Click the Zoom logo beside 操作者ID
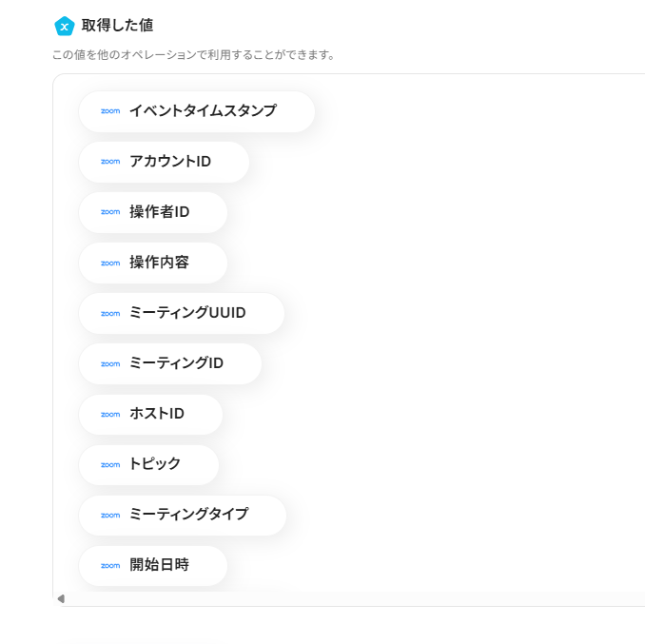Image resolution: width=645 pixels, height=644 pixels. tap(110, 212)
